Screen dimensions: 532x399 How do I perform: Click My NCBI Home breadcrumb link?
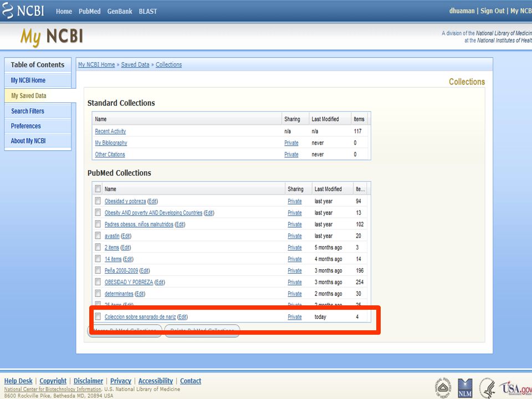pos(96,64)
